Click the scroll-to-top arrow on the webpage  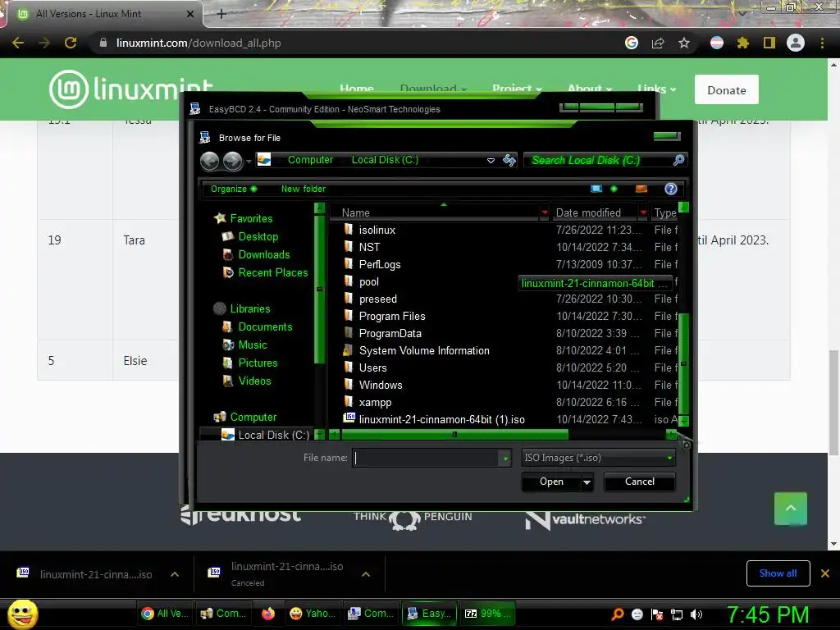coord(790,509)
